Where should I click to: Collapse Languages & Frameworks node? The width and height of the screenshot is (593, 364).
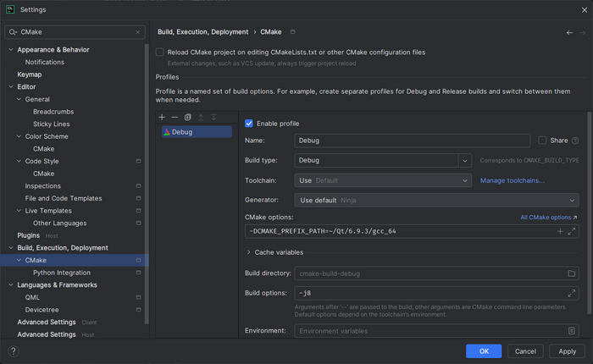click(x=11, y=284)
